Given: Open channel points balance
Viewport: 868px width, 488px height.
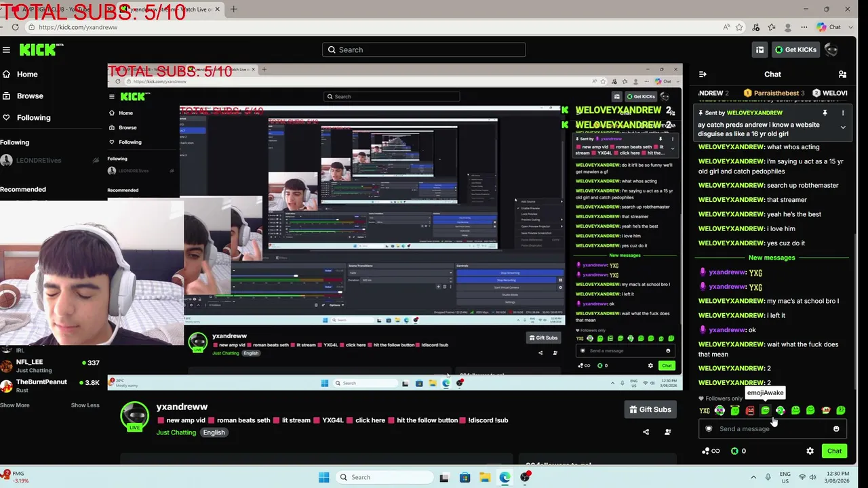Looking at the screenshot, I should click(x=710, y=451).
